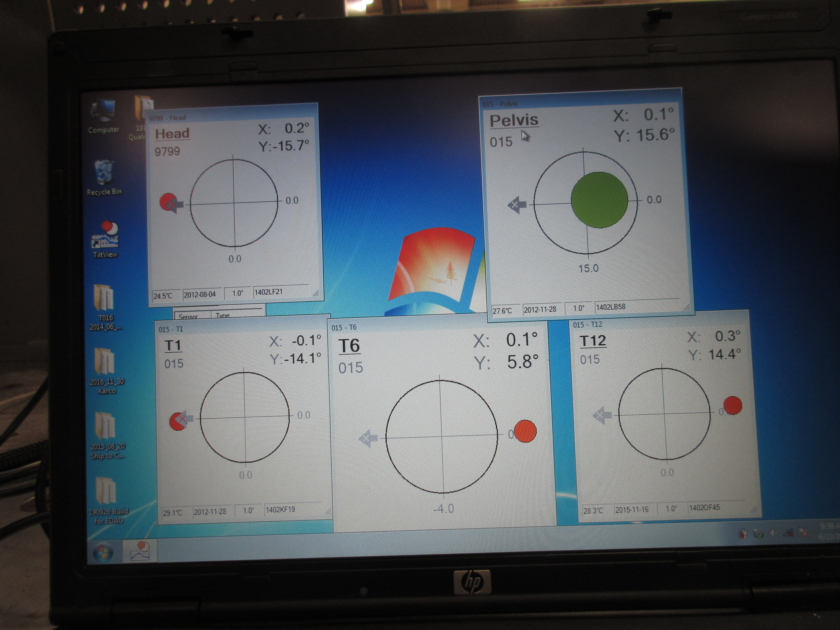Click the Y: 15.6° reading in Pelvis window

click(x=644, y=135)
